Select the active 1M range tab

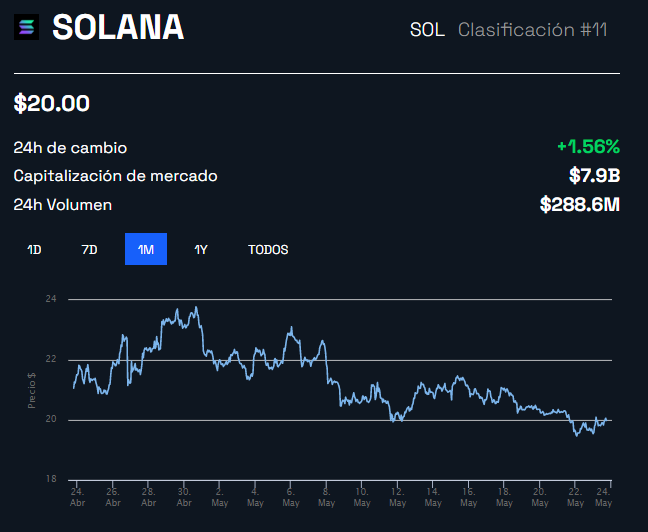pos(146,249)
